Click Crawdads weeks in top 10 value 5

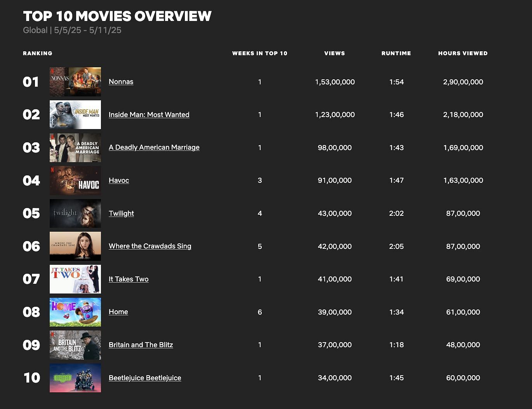260,246
